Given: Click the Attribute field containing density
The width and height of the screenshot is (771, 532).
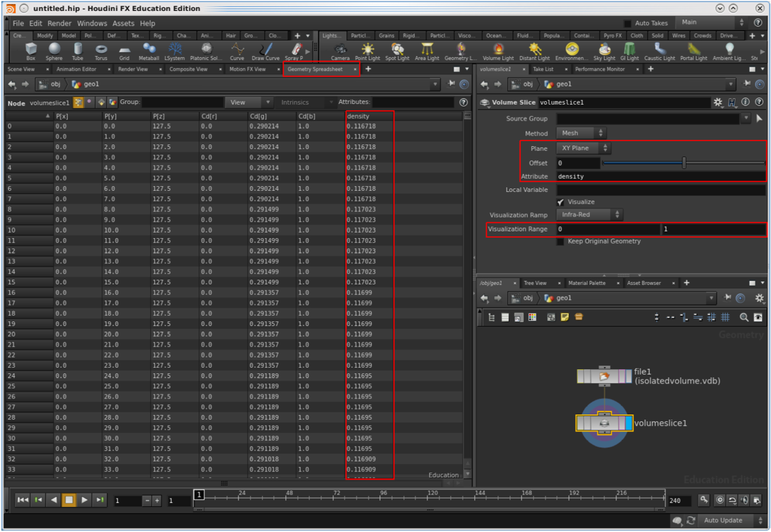Looking at the screenshot, I should pyautogui.click(x=661, y=176).
